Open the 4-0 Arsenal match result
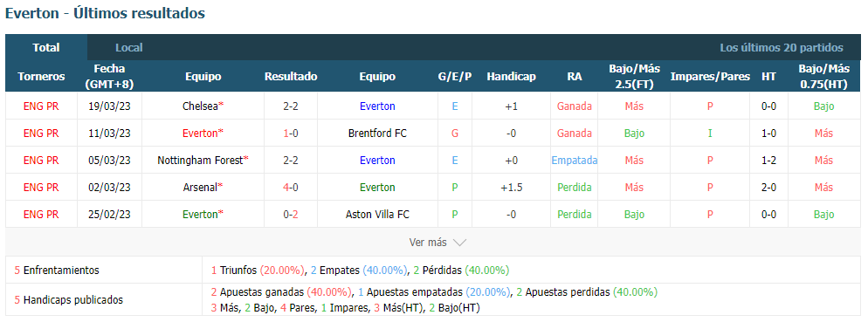This screenshot has width=868, height=322. (x=291, y=188)
